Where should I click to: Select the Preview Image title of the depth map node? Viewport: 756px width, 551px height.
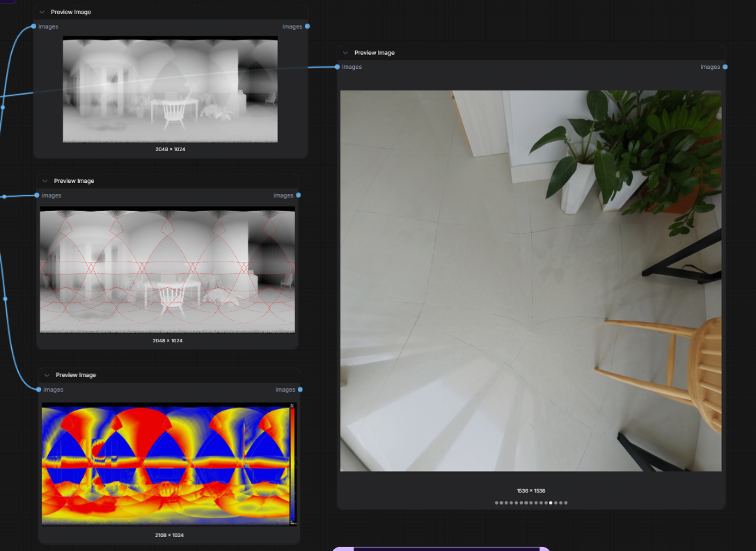coord(71,12)
